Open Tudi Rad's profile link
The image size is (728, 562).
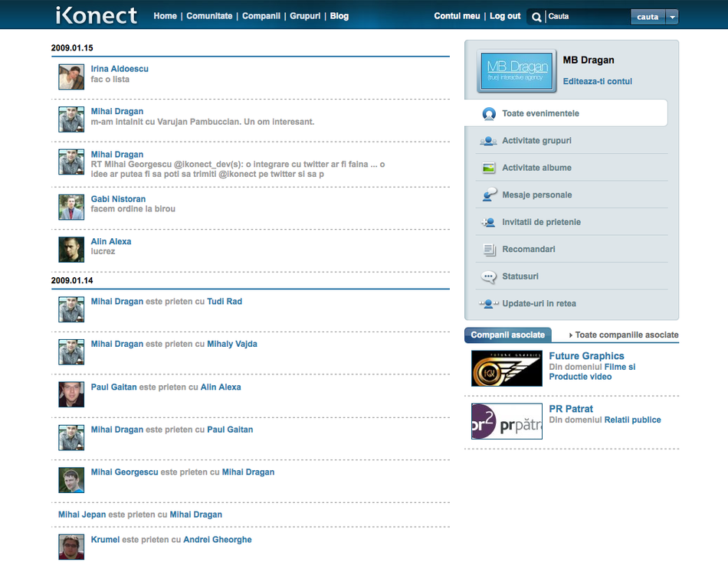tap(225, 301)
